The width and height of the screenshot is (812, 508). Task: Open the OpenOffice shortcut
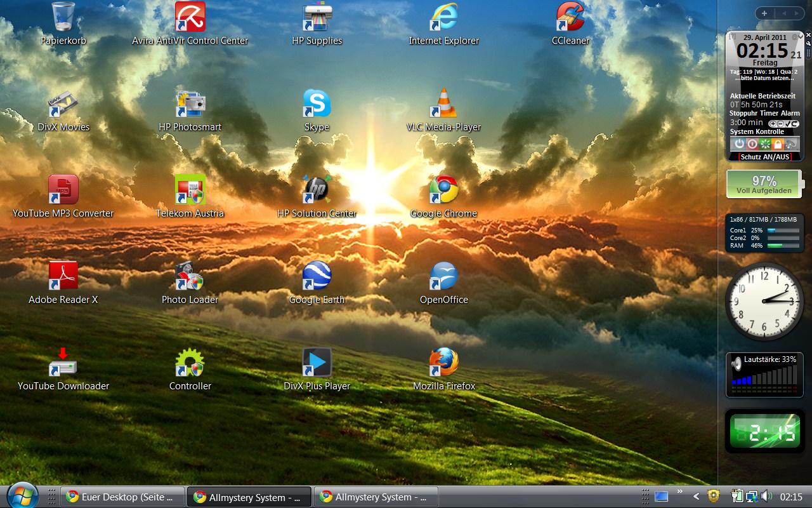[444, 283]
